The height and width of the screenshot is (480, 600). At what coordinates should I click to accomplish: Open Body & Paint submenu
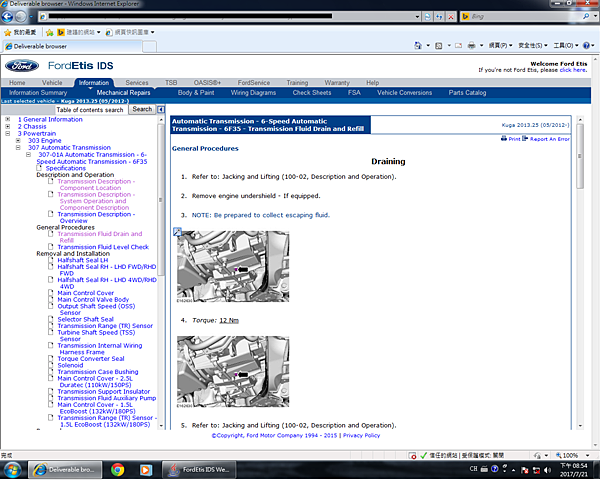coord(196,93)
